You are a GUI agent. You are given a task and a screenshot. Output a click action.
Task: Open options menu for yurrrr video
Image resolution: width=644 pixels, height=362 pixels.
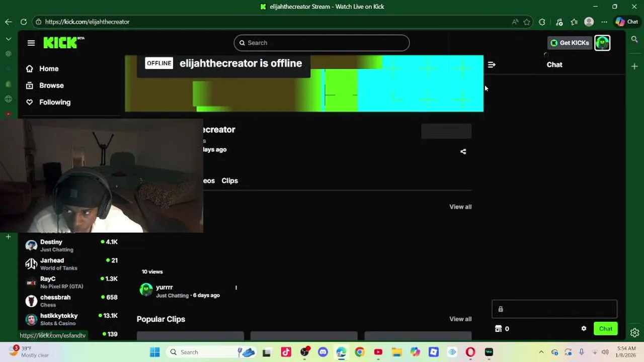[236, 288]
